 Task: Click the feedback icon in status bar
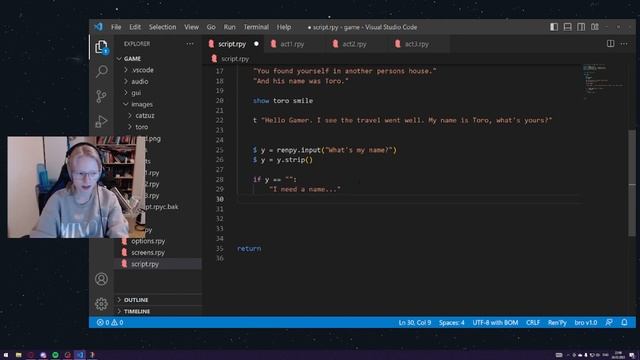[609, 322]
